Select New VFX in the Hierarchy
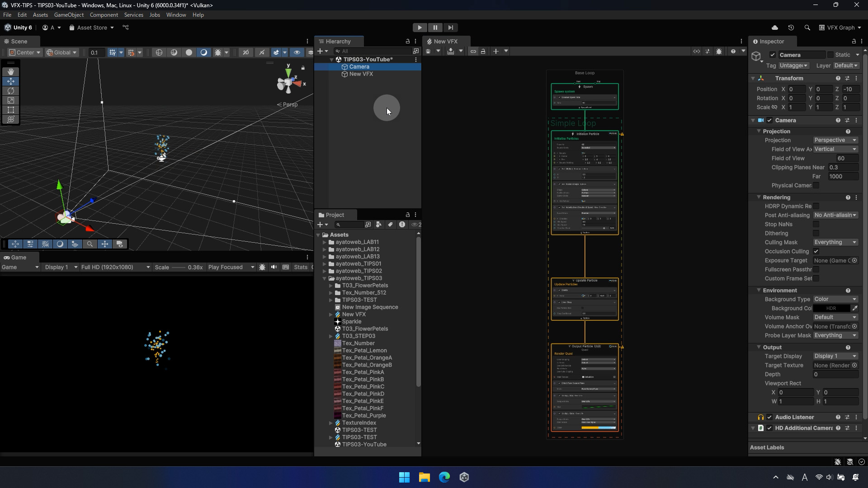This screenshot has height=488, width=868. (361, 74)
